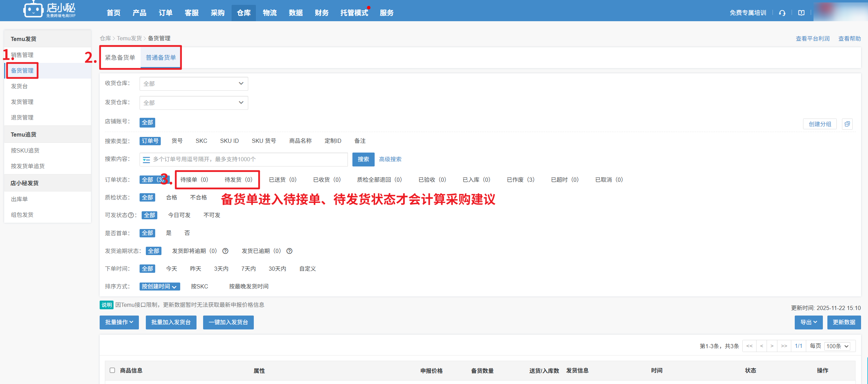
Task: Open the 收货仓库 dropdown
Action: [193, 84]
